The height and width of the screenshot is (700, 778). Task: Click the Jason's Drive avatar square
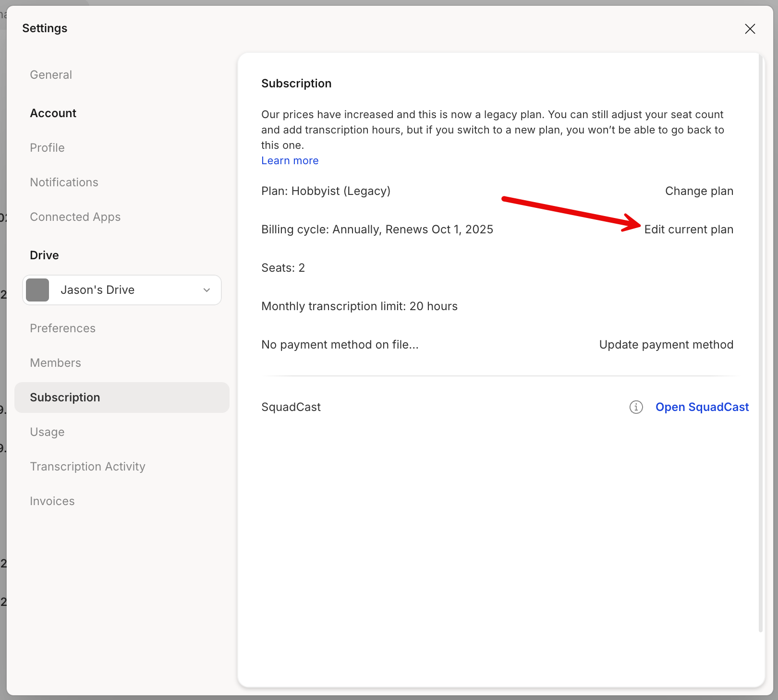(37, 290)
